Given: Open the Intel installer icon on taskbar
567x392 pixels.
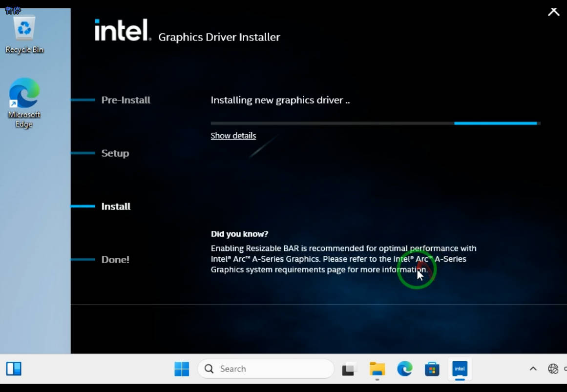Looking at the screenshot, I should coord(460,369).
